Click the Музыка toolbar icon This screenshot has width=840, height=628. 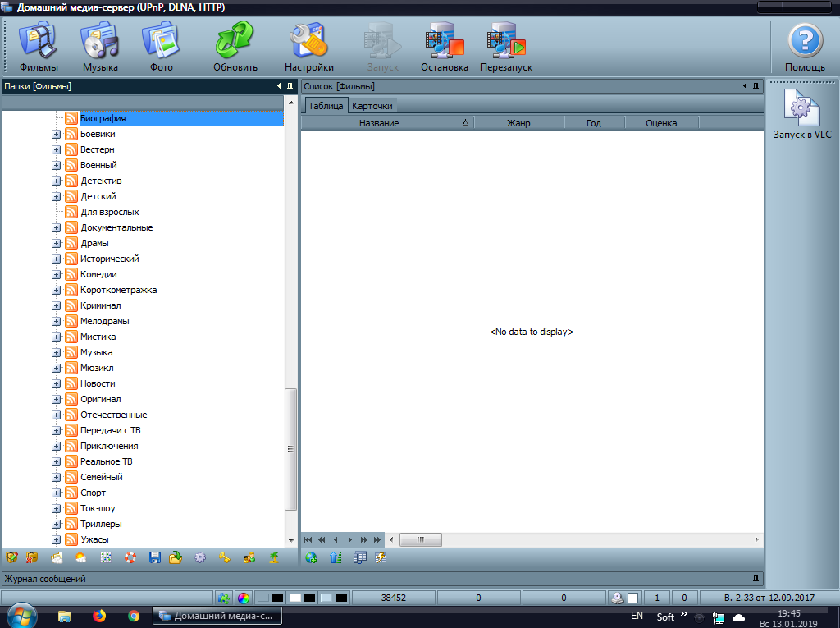(100, 46)
